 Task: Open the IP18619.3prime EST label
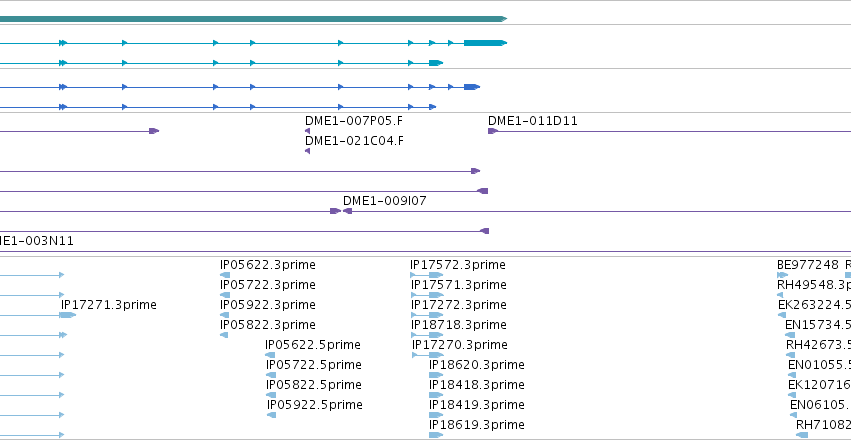click(x=477, y=425)
